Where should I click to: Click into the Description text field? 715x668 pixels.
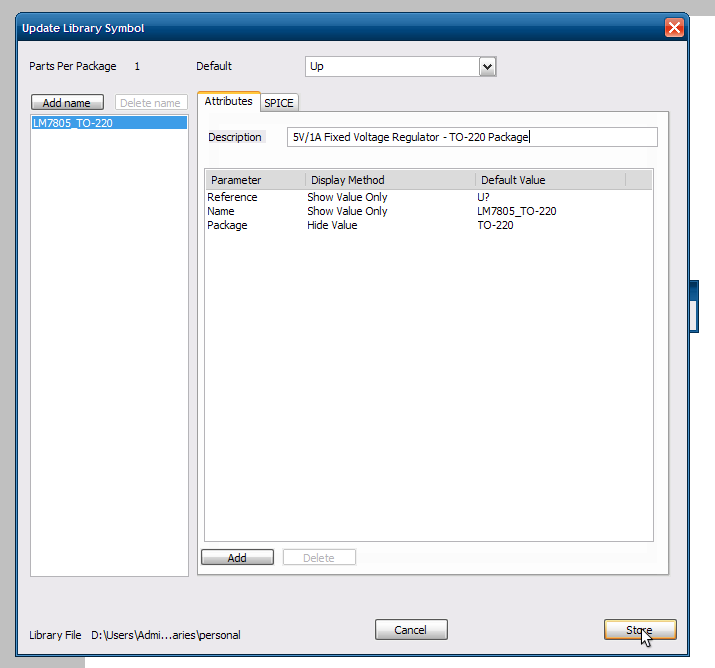[471, 137]
